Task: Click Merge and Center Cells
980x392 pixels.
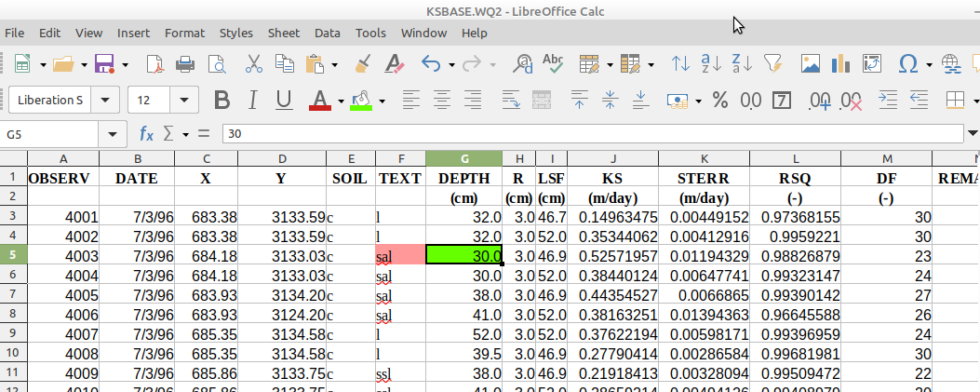Action: point(542,100)
